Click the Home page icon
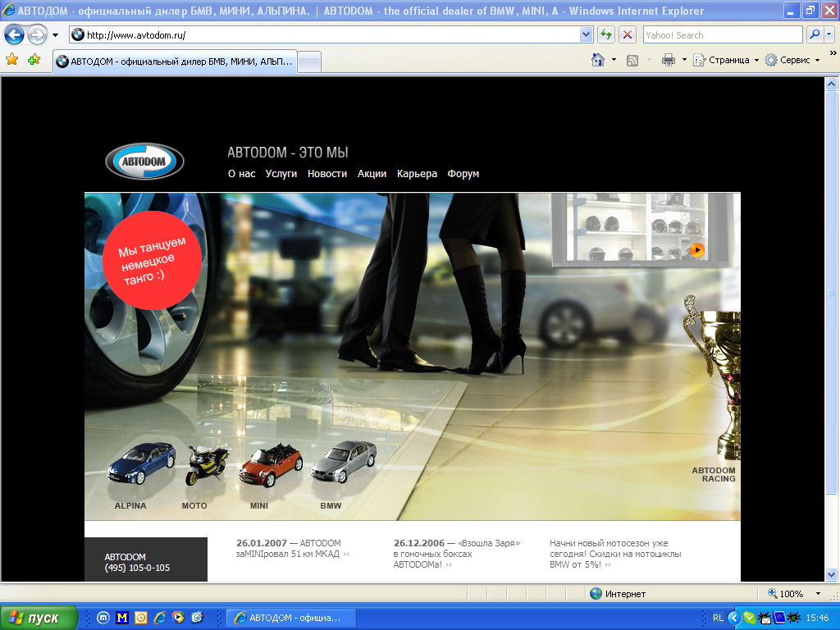The width and height of the screenshot is (840, 630). [x=598, y=60]
